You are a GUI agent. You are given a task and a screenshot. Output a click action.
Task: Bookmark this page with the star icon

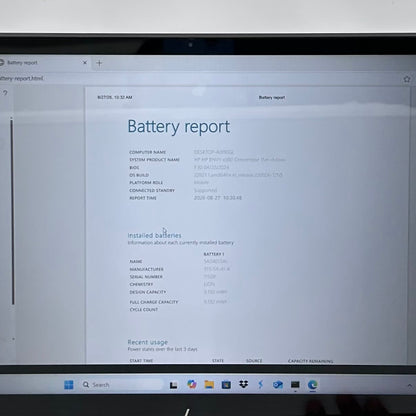point(407,79)
